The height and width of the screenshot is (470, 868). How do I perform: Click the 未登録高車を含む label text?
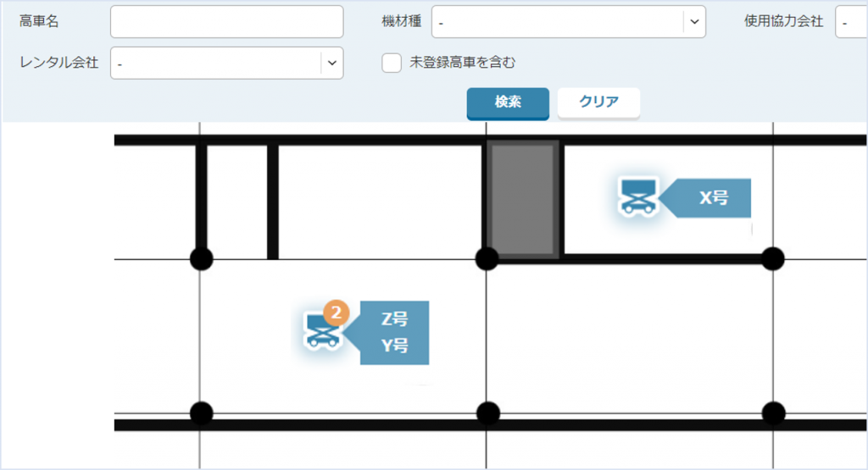coord(462,63)
